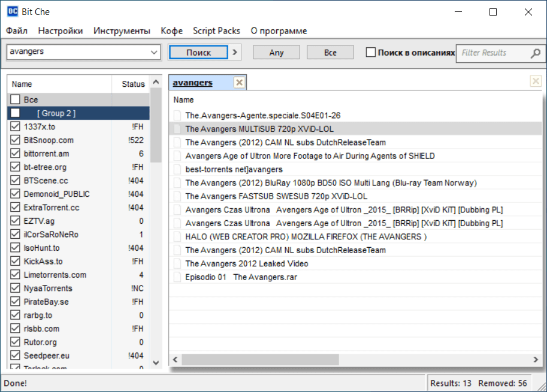The height and width of the screenshot is (392, 547).
Task: Click file icon of Avangers Age of Ultron More Footage
Action: pyautogui.click(x=177, y=156)
